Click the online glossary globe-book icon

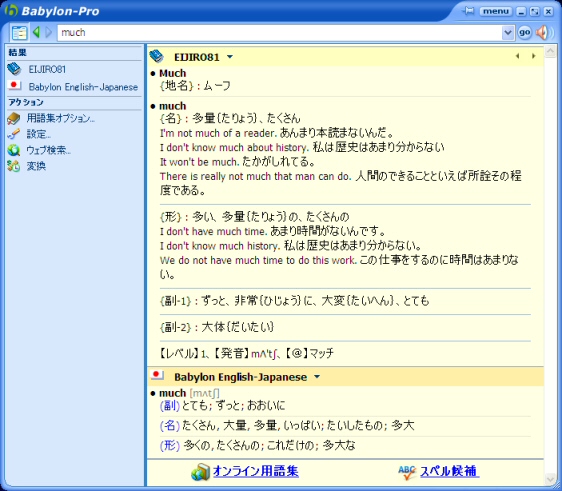pyautogui.click(x=200, y=472)
